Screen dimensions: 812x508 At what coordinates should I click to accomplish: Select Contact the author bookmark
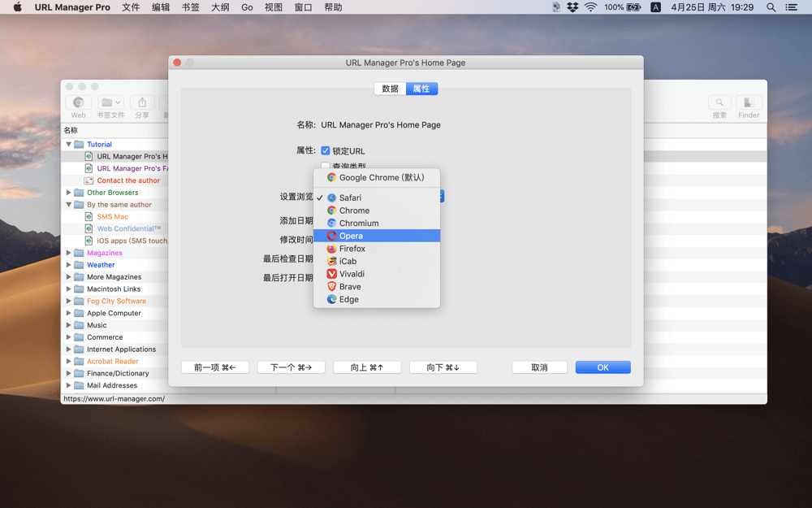pyautogui.click(x=128, y=180)
